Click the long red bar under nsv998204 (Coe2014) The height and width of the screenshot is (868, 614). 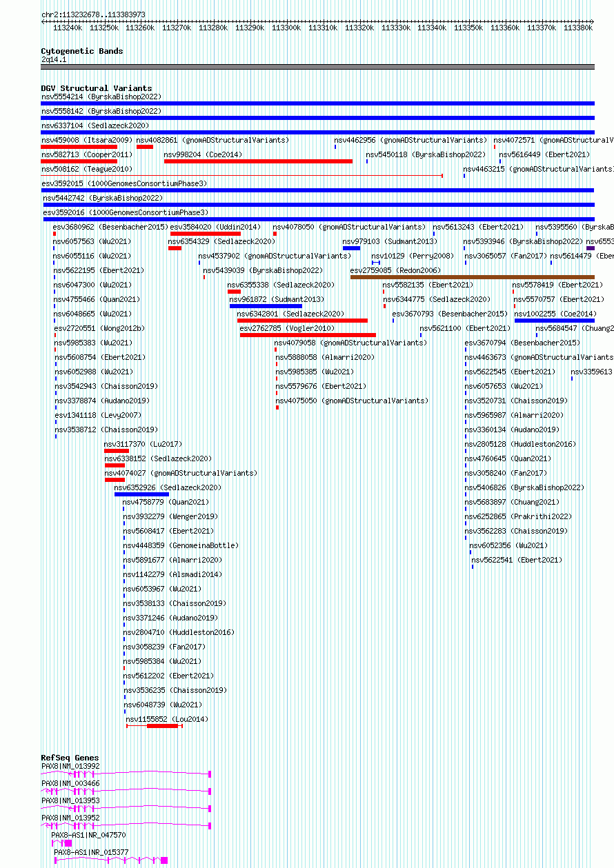[258, 161]
